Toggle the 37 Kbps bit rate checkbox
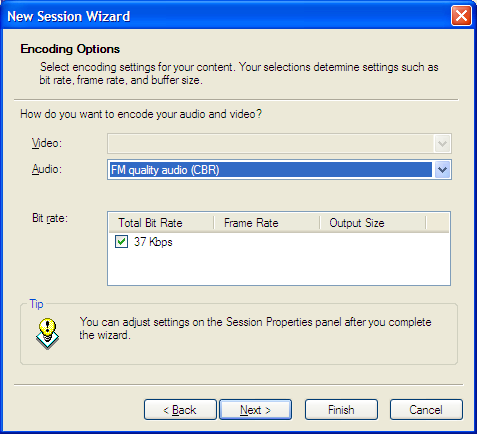 click(121, 242)
